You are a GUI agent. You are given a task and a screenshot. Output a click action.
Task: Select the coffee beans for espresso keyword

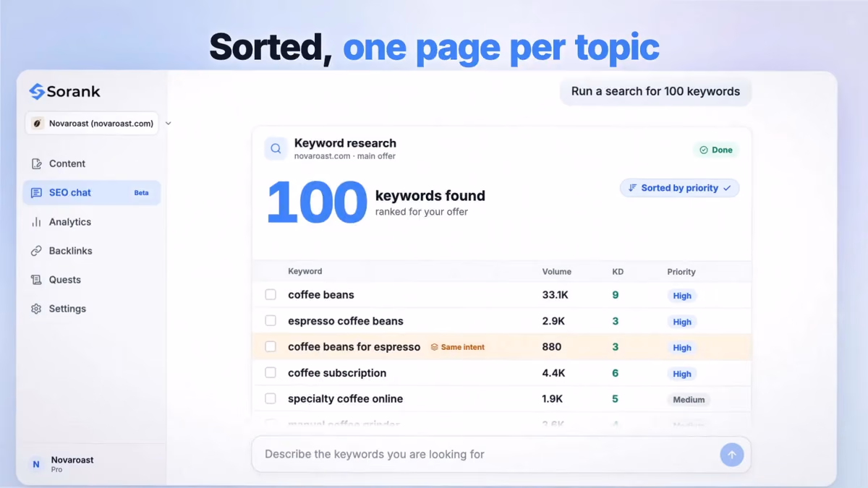click(x=354, y=347)
